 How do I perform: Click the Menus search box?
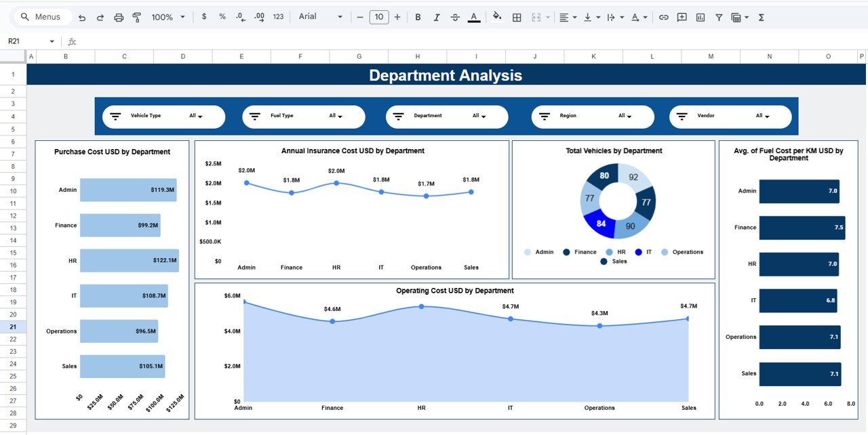point(41,17)
